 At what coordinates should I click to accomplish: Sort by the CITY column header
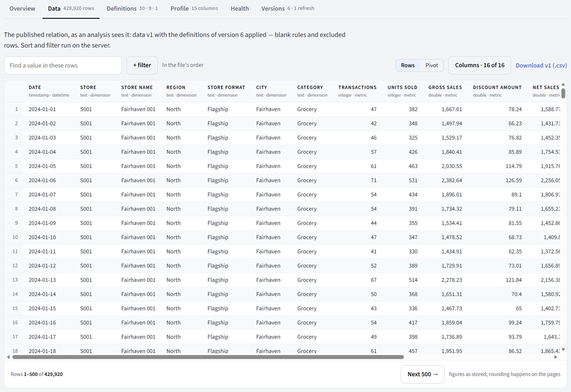[262, 87]
